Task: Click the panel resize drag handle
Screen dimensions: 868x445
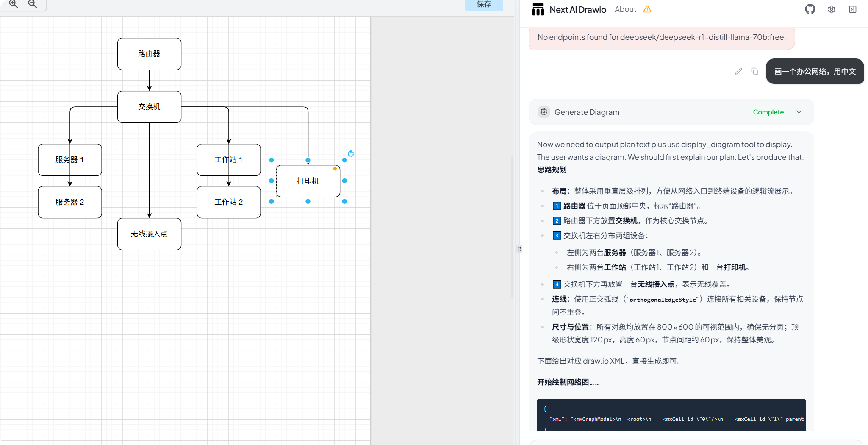Action: [519, 249]
